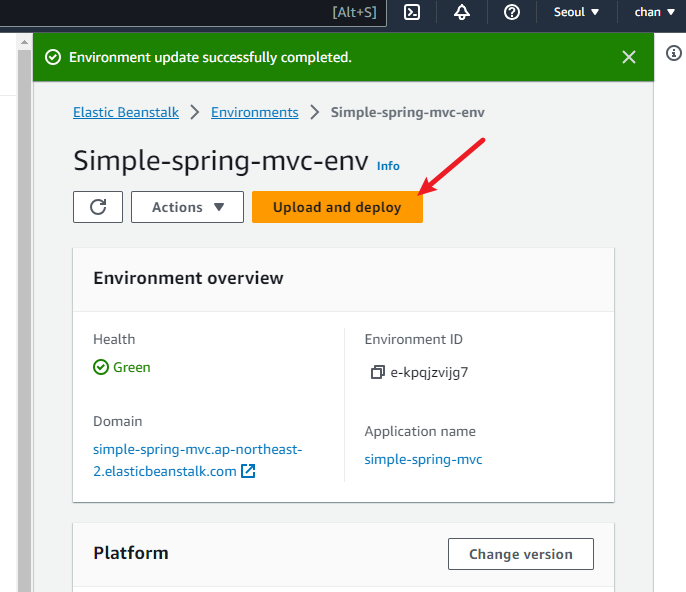Go to Environments breadcrumb link
This screenshot has height=592, width=686.
coord(255,112)
